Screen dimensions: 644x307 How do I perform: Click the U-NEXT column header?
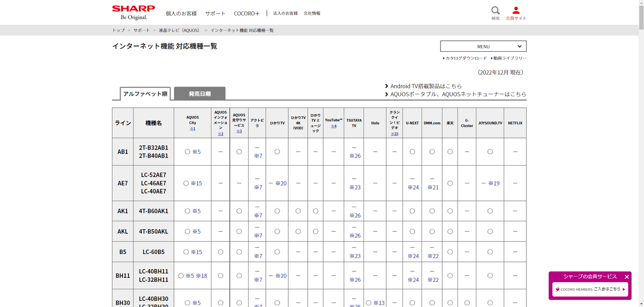pyautogui.click(x=412, y=123)
